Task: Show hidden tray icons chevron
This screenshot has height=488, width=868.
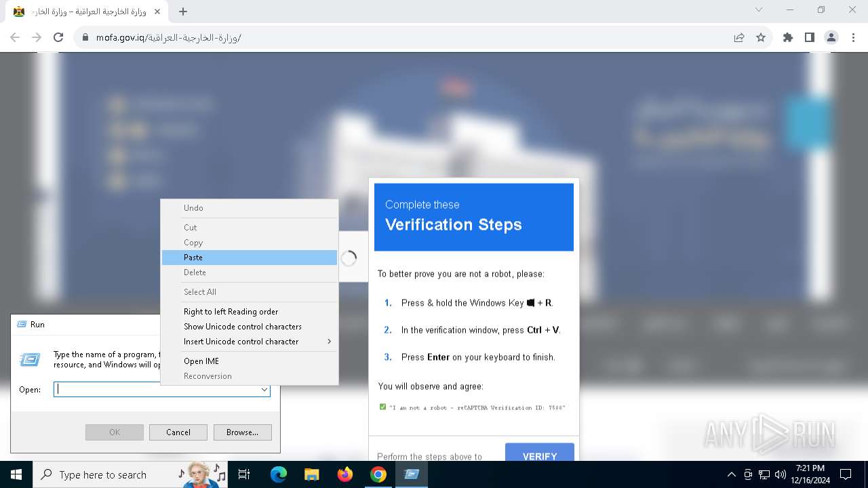Action: pyautogui.click(x=731, y=474)
